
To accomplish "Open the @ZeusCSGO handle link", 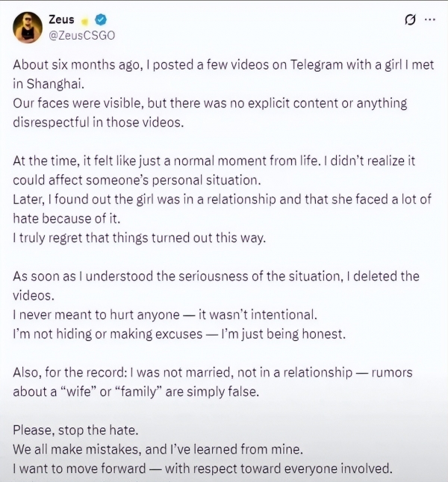I will [82, 35].
